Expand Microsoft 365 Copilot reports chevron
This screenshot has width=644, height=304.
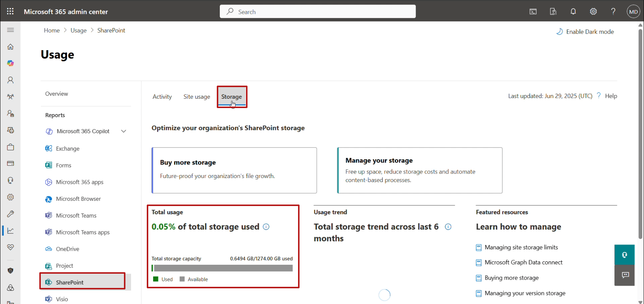point(124,131)
